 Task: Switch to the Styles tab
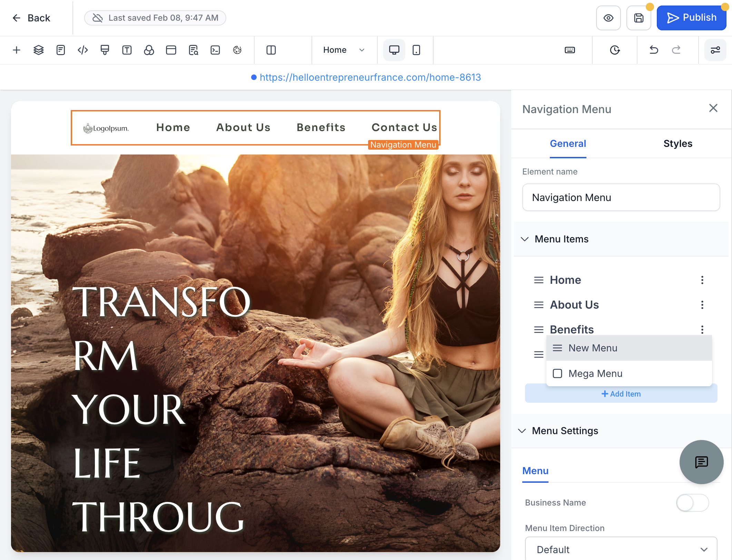(677, 143)
